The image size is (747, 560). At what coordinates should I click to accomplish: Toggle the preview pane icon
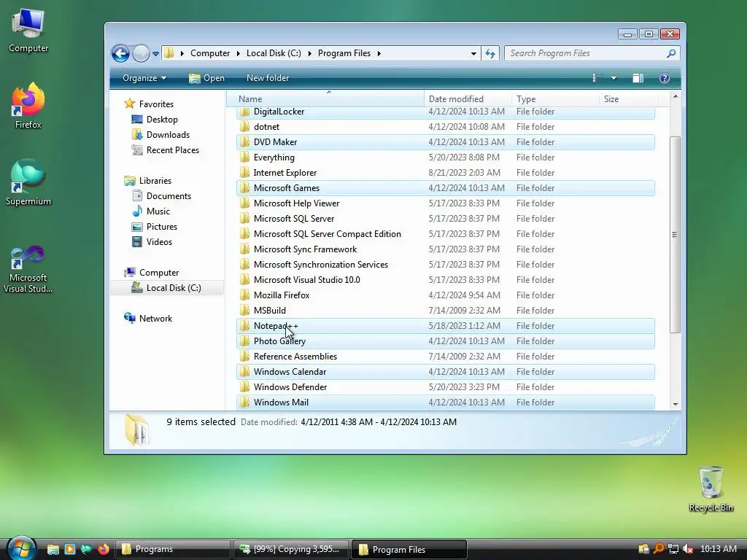click(x=638, y=78)
